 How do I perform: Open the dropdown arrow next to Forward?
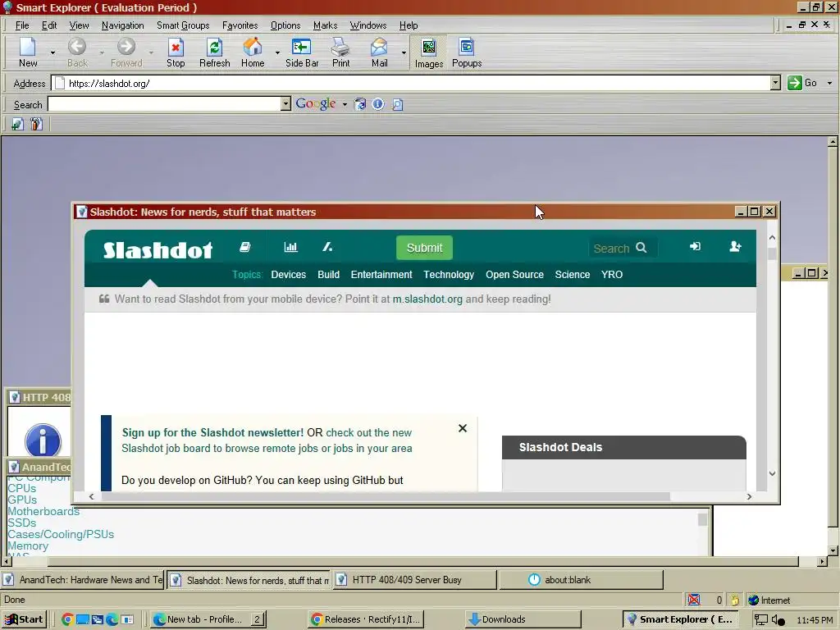tap(152, 52)
